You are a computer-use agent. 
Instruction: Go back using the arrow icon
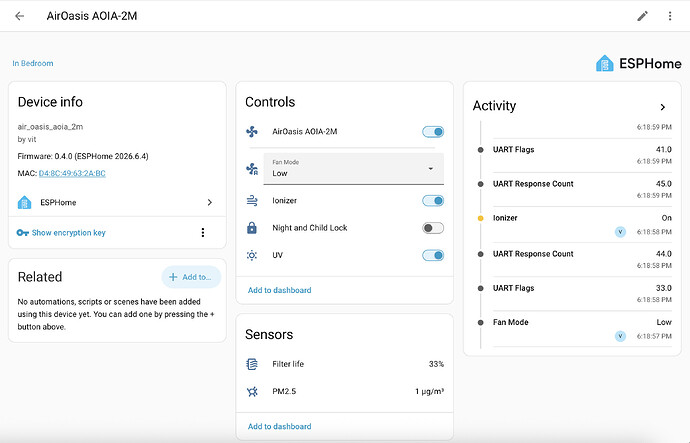pos(19,16)
